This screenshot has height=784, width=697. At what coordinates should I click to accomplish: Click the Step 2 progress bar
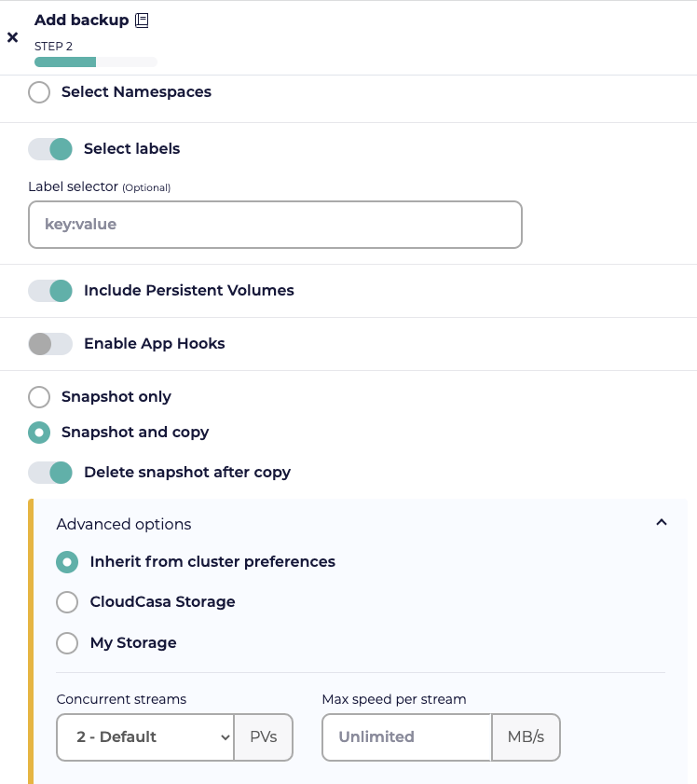click(95, 62)
